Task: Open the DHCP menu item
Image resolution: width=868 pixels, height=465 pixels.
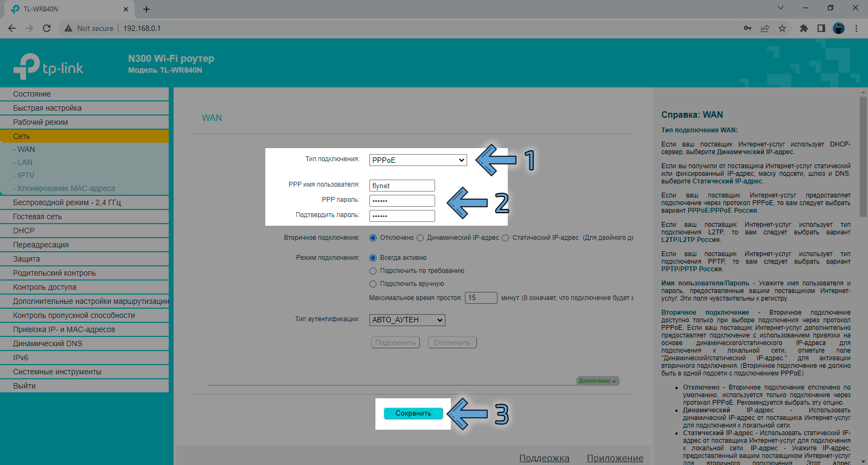Action: [x=84, y=231]
